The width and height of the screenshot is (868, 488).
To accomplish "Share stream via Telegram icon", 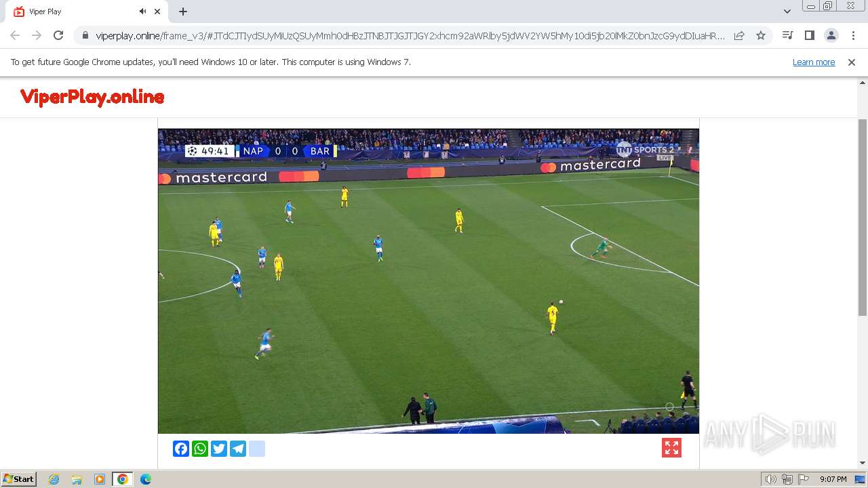I will coord(238,449).
